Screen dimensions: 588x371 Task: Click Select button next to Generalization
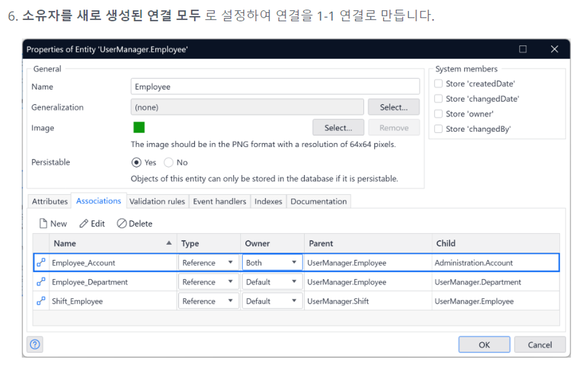tap(393, 107)
